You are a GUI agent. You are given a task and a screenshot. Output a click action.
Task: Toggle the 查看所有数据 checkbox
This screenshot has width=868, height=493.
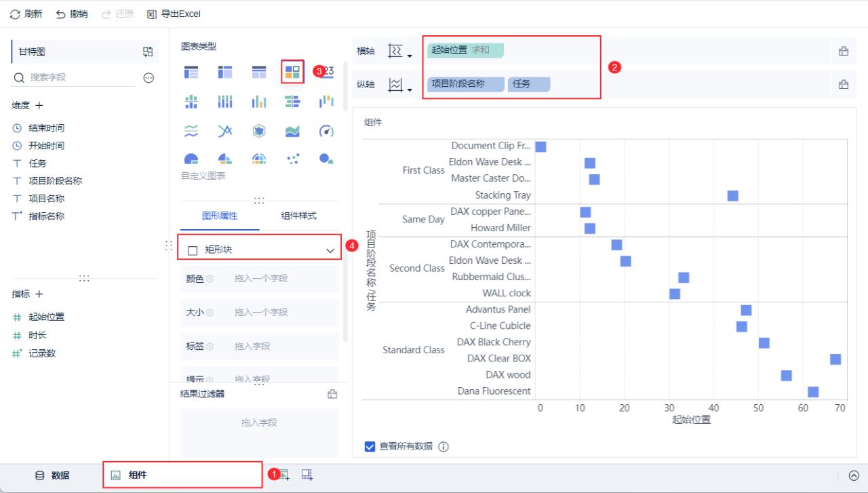click(370, 446)
